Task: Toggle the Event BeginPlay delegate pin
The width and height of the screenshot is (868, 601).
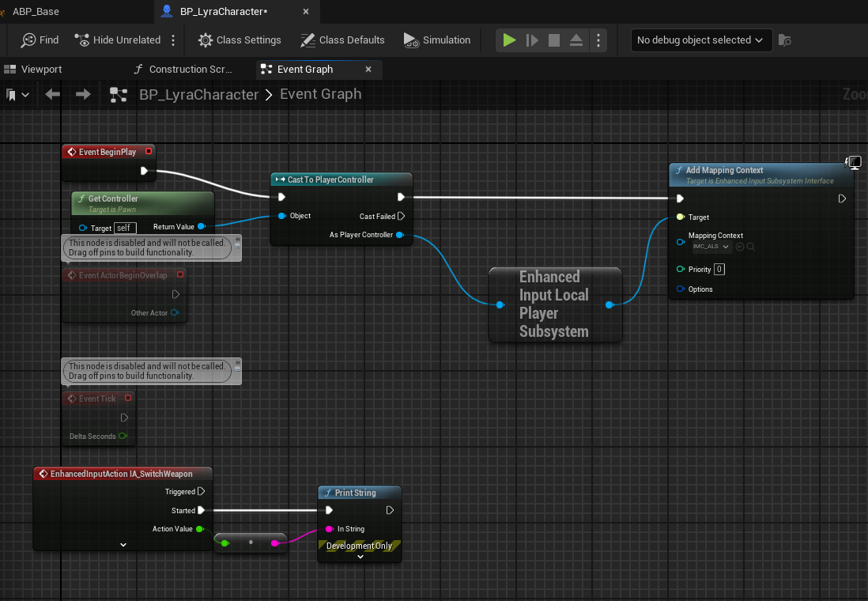Action: 149,151
